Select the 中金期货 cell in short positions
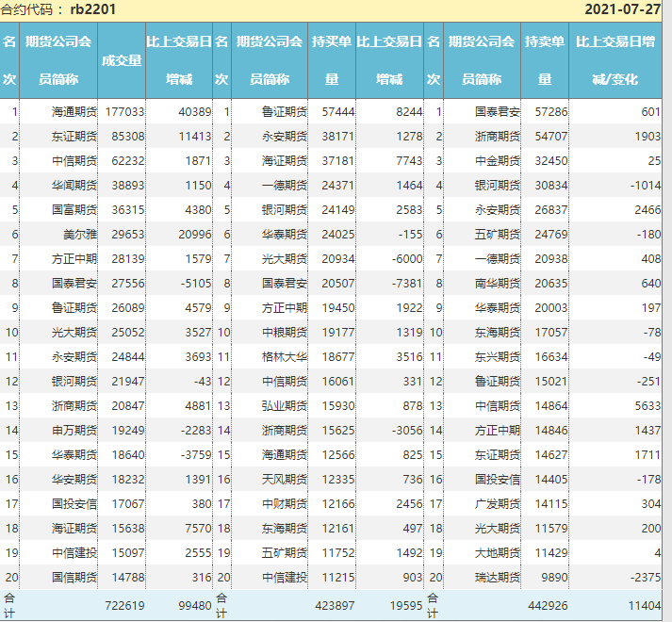The width and height of the screenshot is (672, 622). tap(498, 160)
